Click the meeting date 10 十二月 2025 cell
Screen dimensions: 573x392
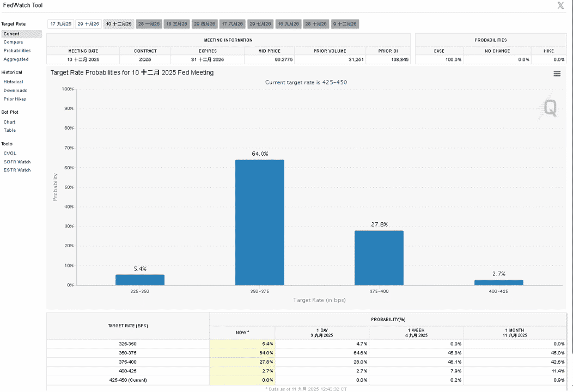83,59
